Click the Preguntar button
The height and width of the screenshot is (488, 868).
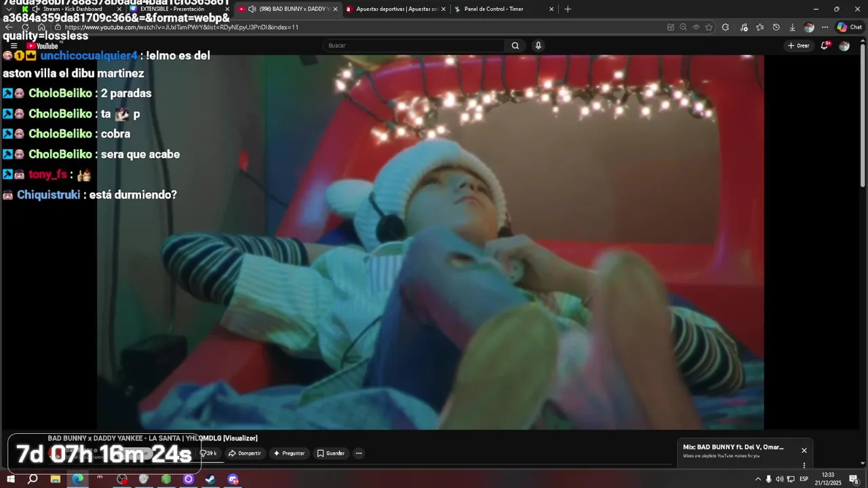pos(289,453)
